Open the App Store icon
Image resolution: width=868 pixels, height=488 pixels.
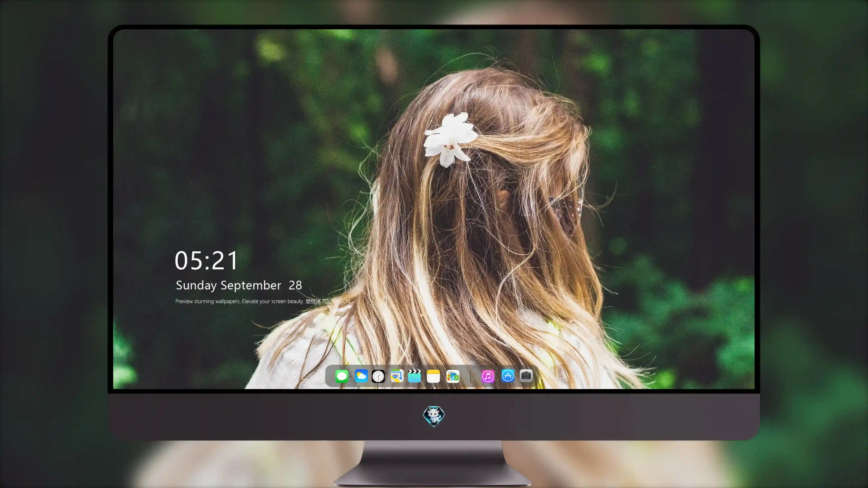click(x=508, y=375)
